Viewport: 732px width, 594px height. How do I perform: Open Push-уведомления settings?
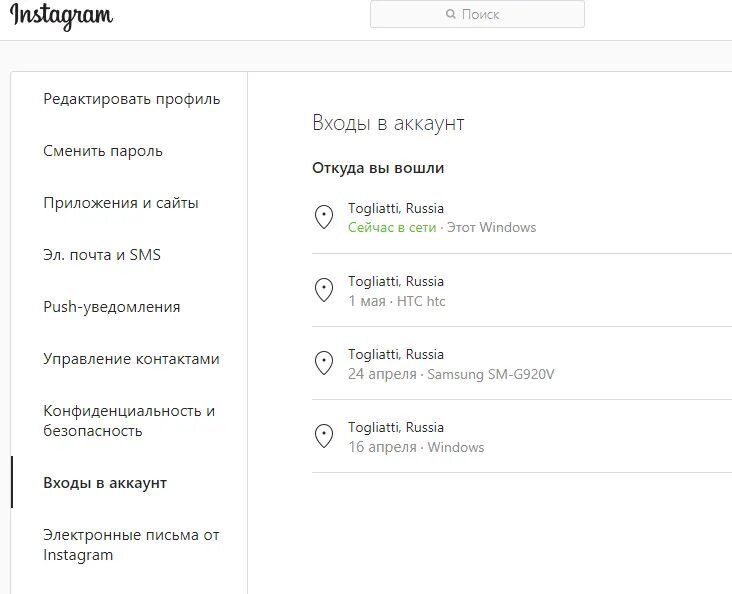pyautogui.click(x=112, y=307)
